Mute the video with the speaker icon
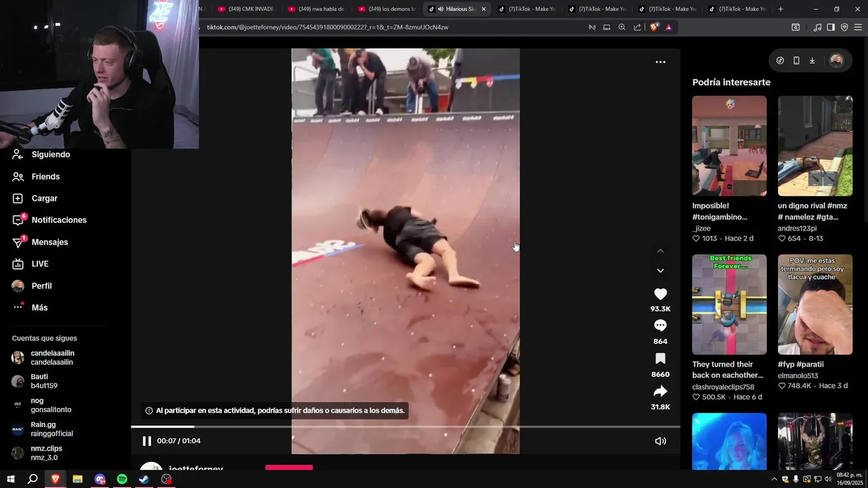 [x=660, y=441]
